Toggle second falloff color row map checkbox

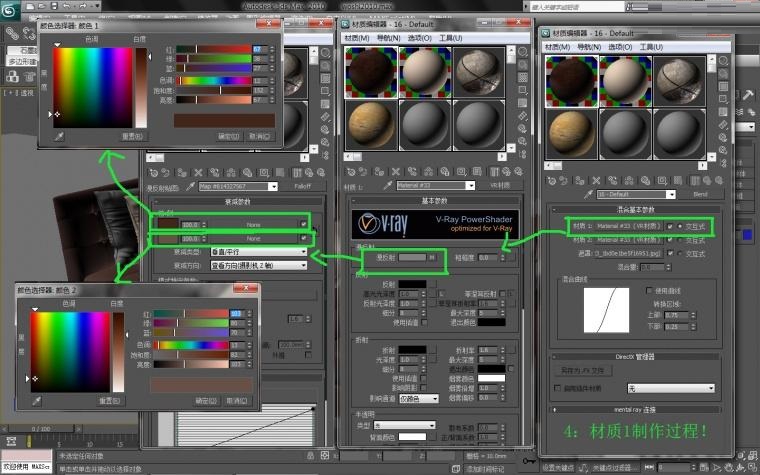(x=303, y=238)
